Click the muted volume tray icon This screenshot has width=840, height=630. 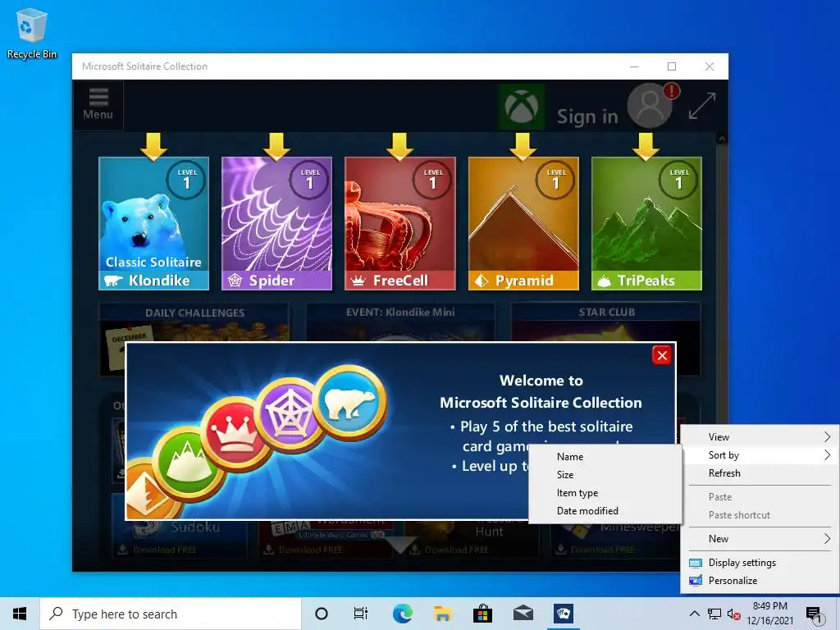(734, 614)
